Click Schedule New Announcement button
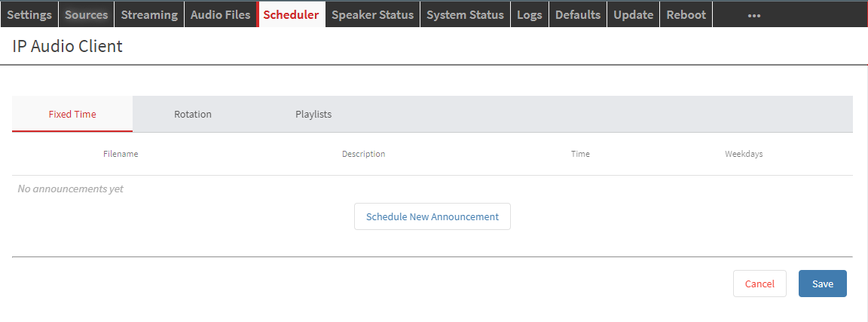Image resolution: width=868 pixels, height=322 pixels. 432,216
